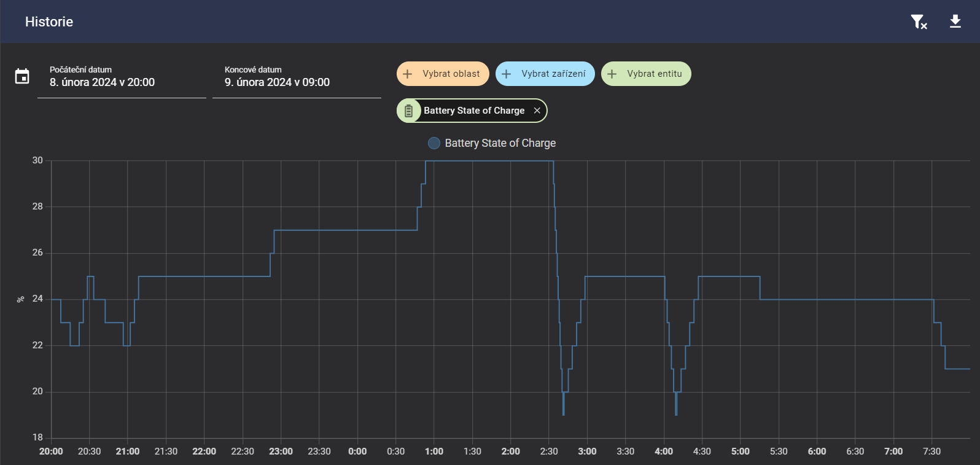Image resolution: width=980 pixels, height=465 pixels.
Task: Click the 3:00 time axis label
Action: click(587, 451)
